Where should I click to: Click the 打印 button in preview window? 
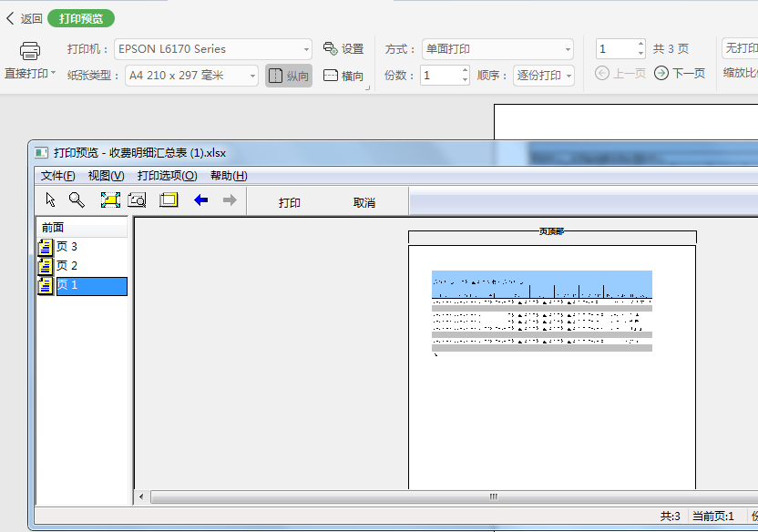click(289, 203)
